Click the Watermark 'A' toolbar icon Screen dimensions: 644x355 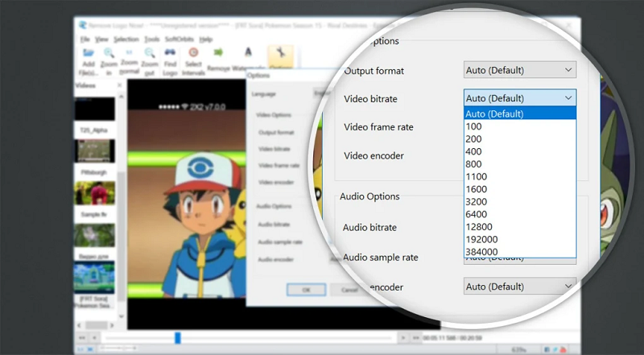[x=248, y=52]
